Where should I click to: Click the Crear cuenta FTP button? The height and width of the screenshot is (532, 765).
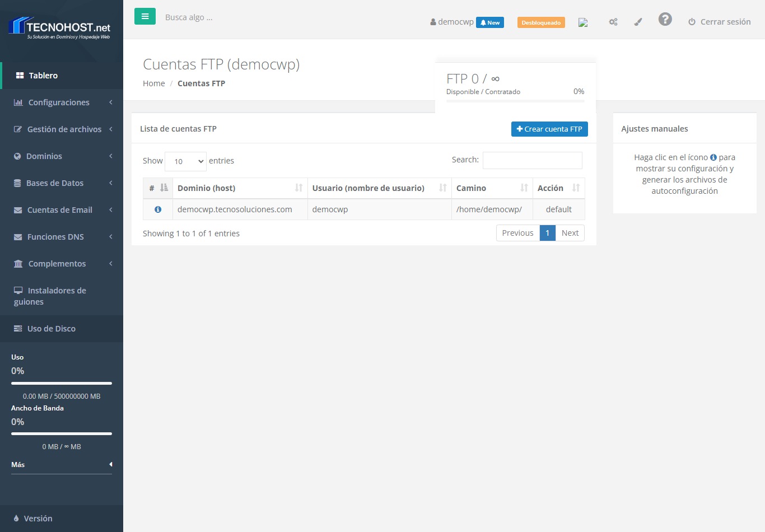[549, 129]
